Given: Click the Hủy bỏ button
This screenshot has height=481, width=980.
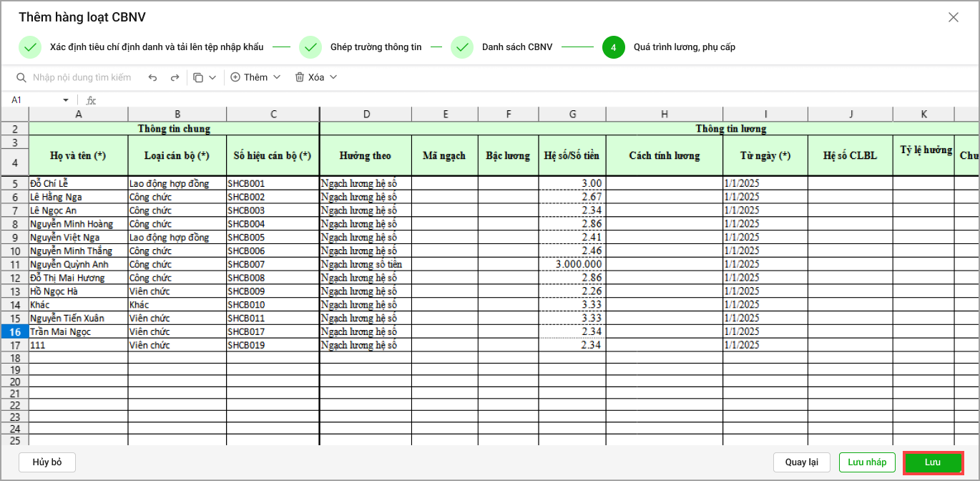Looking at the screenshot, I should 47,462.
